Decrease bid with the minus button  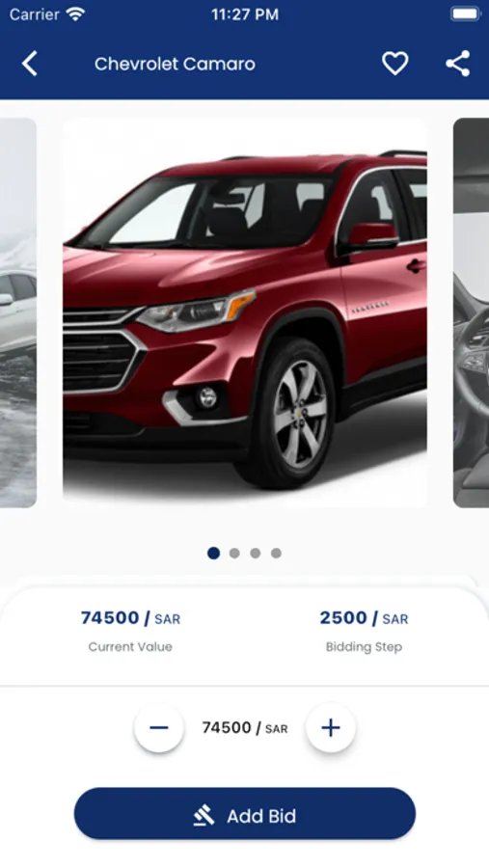point(159,727)
